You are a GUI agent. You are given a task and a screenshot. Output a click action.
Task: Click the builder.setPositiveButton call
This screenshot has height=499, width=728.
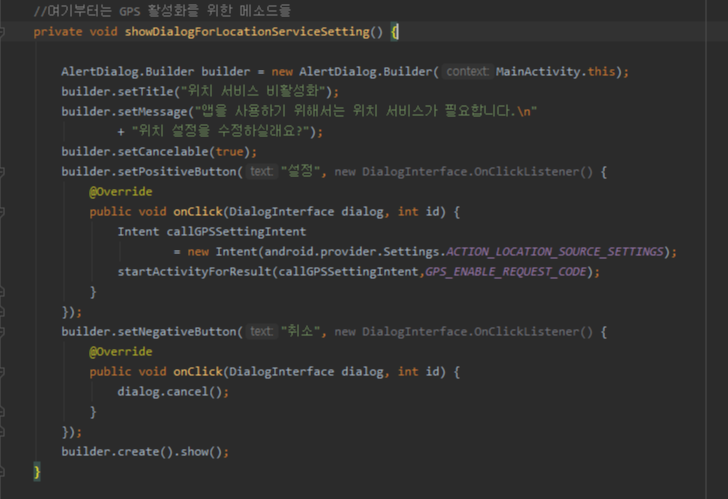(x=149, y=172)
